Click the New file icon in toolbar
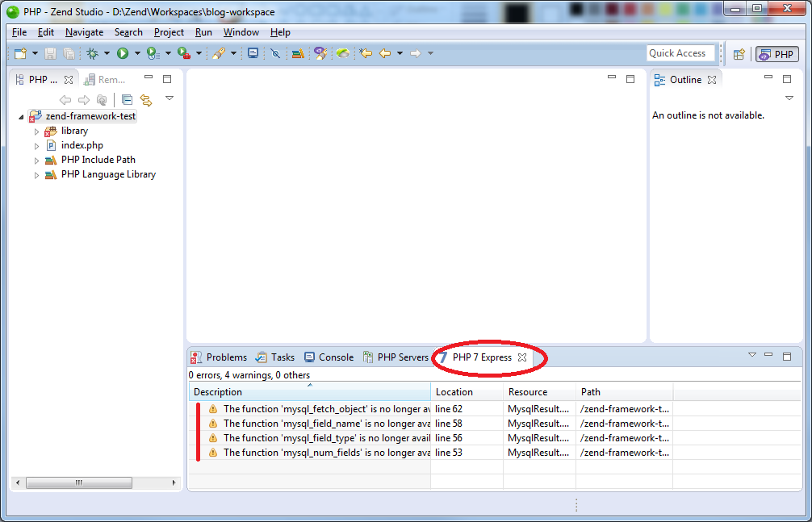 point(20,52)
